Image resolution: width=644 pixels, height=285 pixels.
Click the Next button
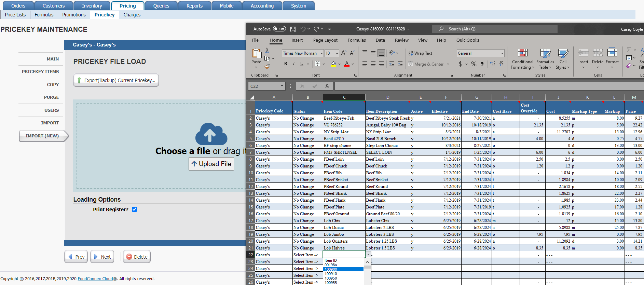point(102,257)
